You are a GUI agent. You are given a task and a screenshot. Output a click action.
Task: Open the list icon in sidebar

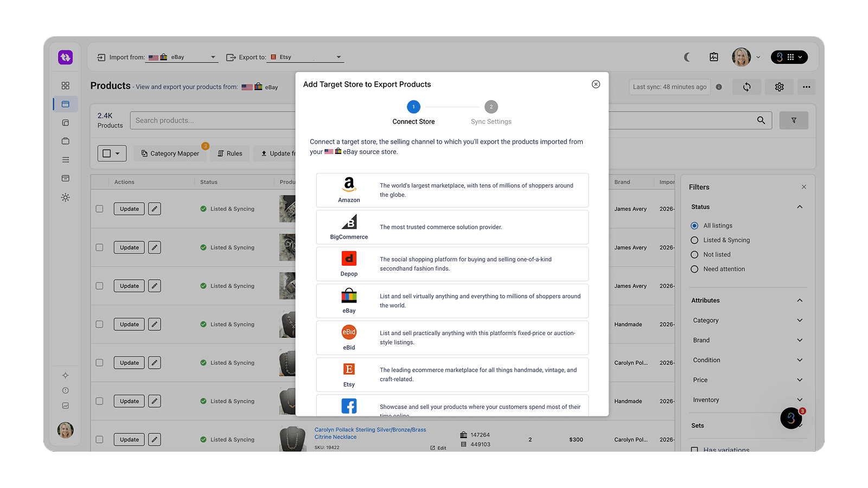point(66,160)
